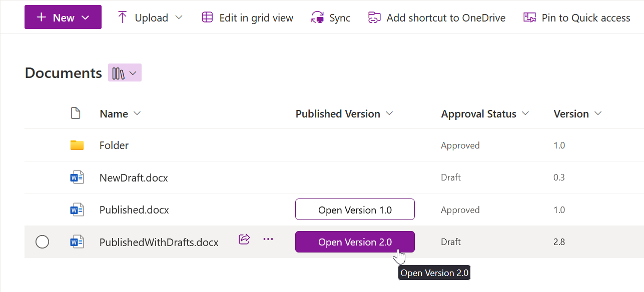Open the Folder item
644x292 pixels.
click(114, 145)
